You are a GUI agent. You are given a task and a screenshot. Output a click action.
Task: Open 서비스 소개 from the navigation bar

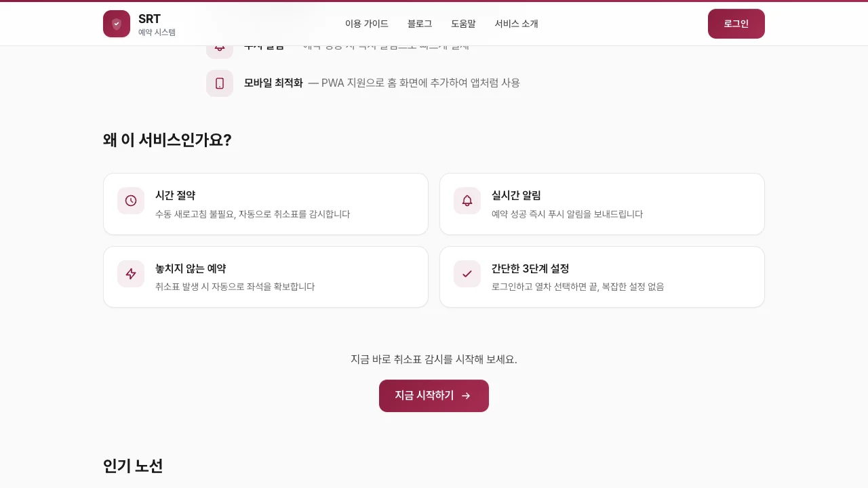click(x=516, y=24)
